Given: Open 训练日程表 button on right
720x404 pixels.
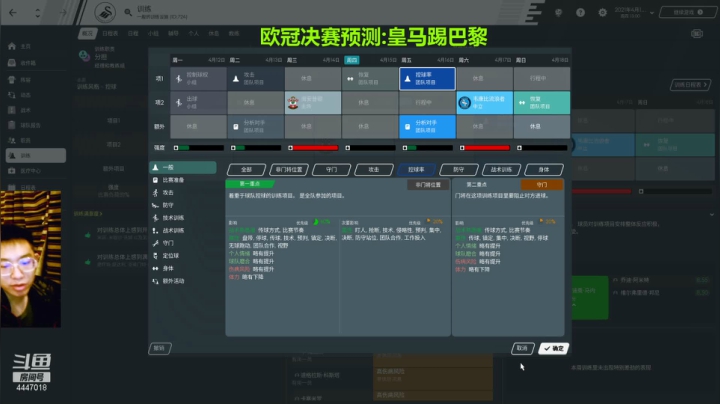Looking at the screenshot, I should pyautogui.click(x=690, y=84).
